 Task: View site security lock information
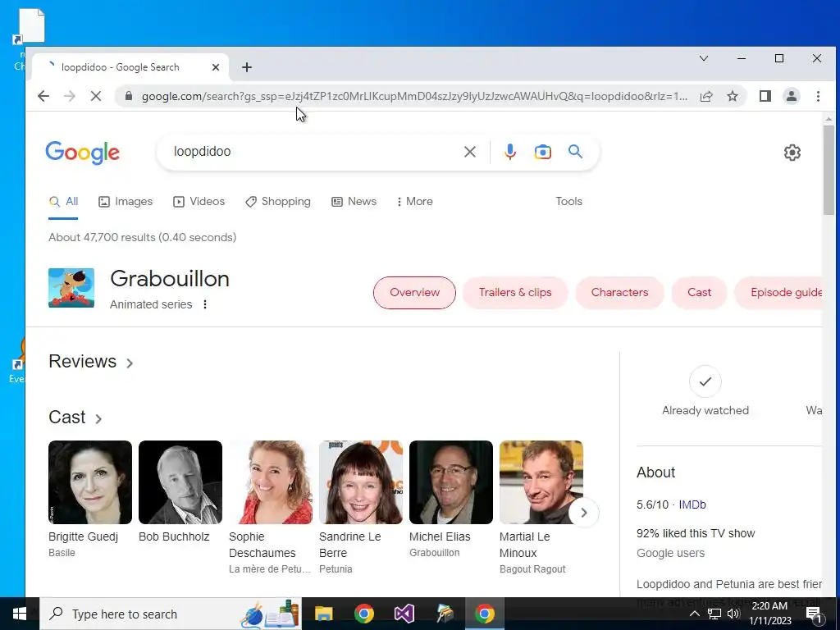click(x=128, y=96)
